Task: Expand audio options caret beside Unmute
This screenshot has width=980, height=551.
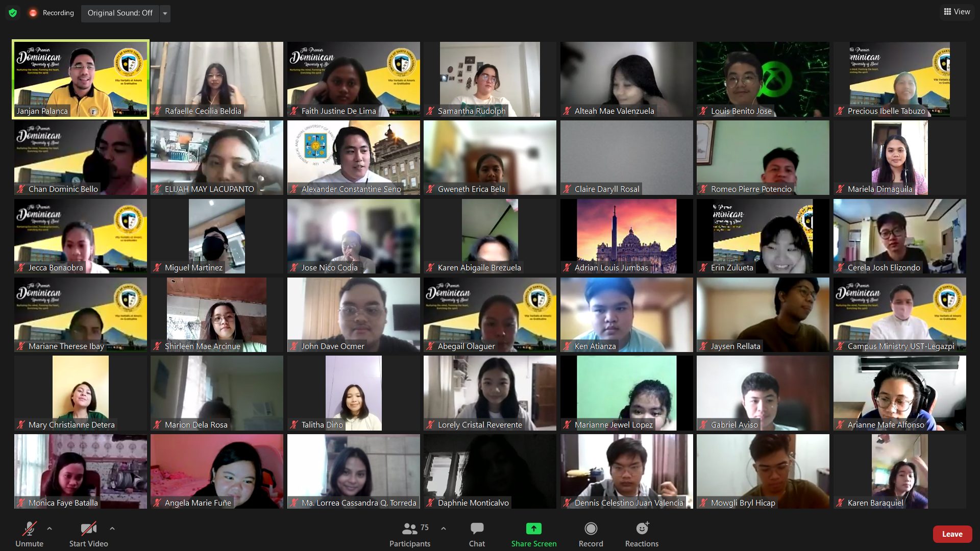Action: pos(50,529)
